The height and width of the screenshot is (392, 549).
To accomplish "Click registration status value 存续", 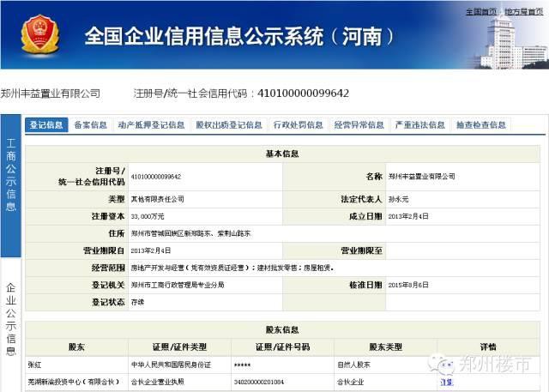I will pyautogui.click(x=137, y=302).
